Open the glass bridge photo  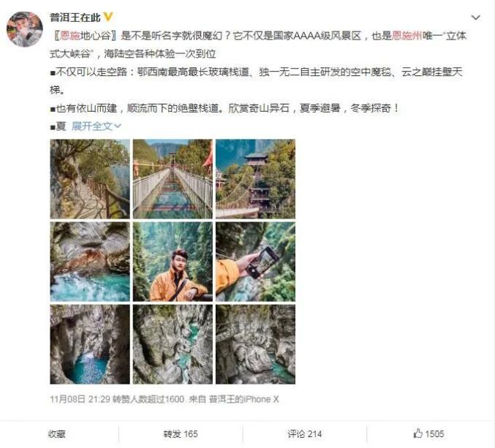173,179
